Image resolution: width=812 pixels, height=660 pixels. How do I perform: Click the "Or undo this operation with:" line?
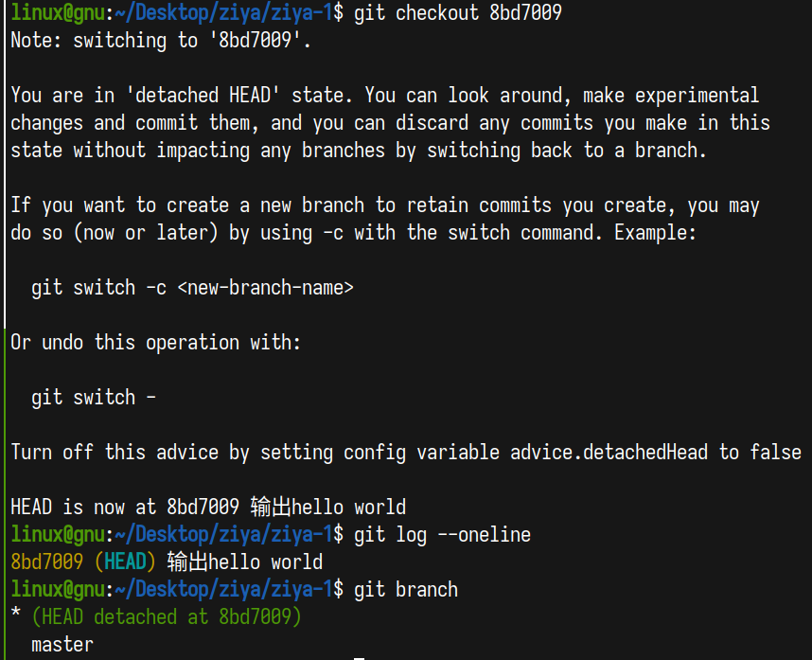(x=156, y=342)
